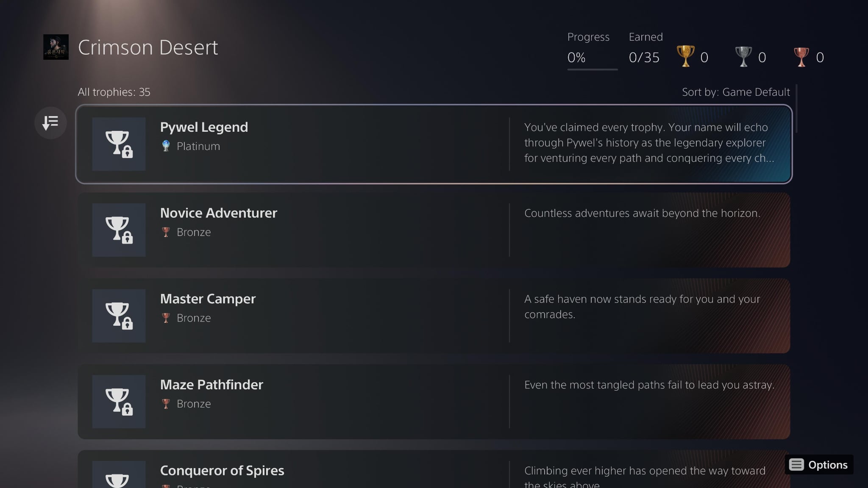The height and width of the screenshot is (488, 868).
Task: Click the locked trophy icon for Pywel Legend
Action: click(x=119, y=144)
